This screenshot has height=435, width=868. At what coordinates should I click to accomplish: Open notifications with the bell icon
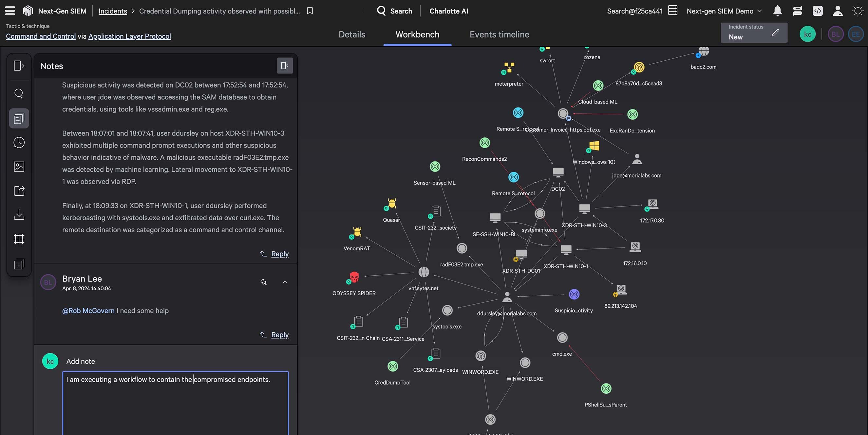(x=777, y=11)
